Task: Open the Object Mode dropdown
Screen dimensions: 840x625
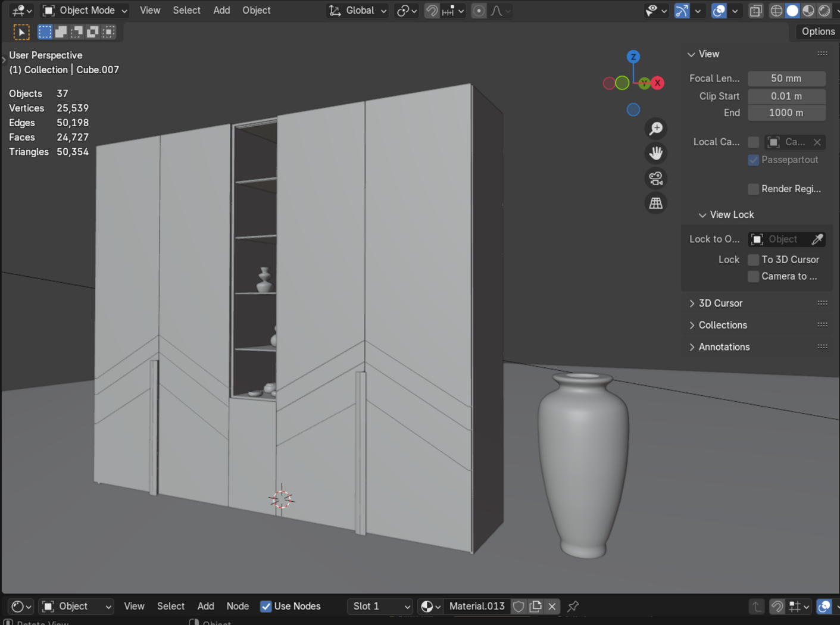Action: [86, 11]
